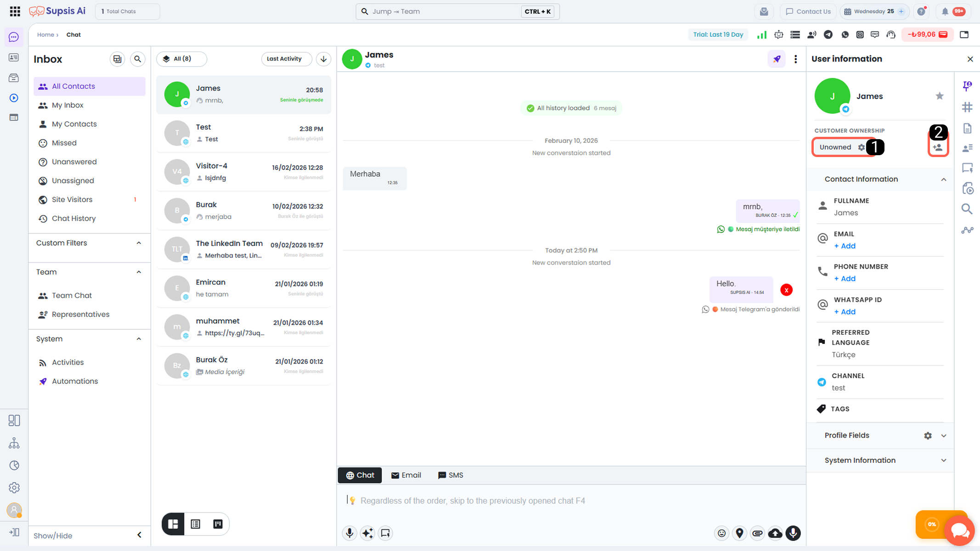The height and width of the screenshot is (551, 980).
Task: Expand the System Information section
Action: pos(943,461)
